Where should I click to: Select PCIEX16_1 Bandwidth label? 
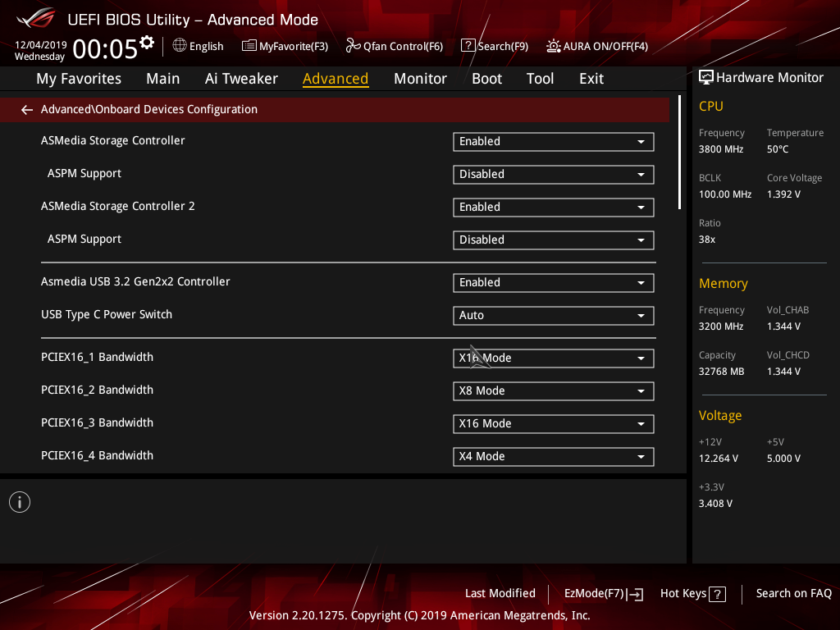coord(97,358)
